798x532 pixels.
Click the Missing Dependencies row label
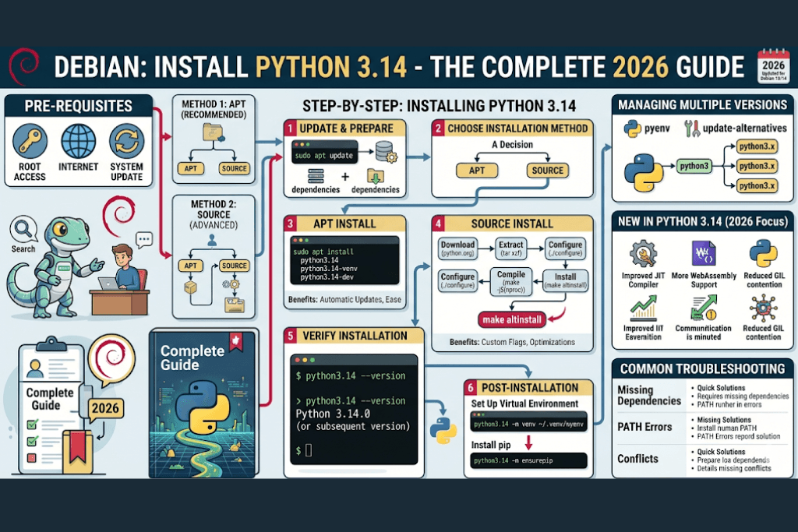point(649,395)
